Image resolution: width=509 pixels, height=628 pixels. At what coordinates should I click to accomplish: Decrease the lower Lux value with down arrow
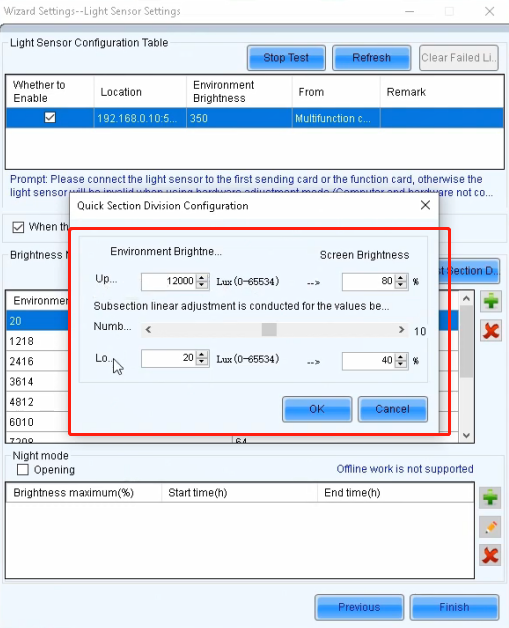[x=203, y=362]
